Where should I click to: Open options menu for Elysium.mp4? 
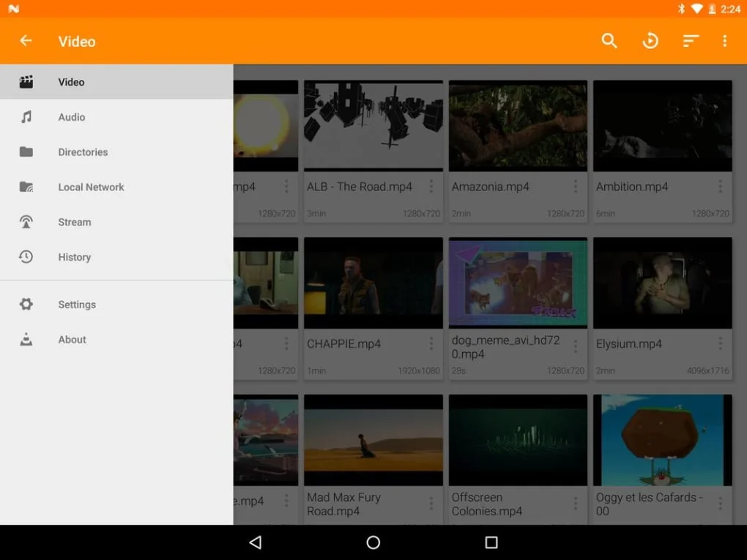tap(721, 343)
